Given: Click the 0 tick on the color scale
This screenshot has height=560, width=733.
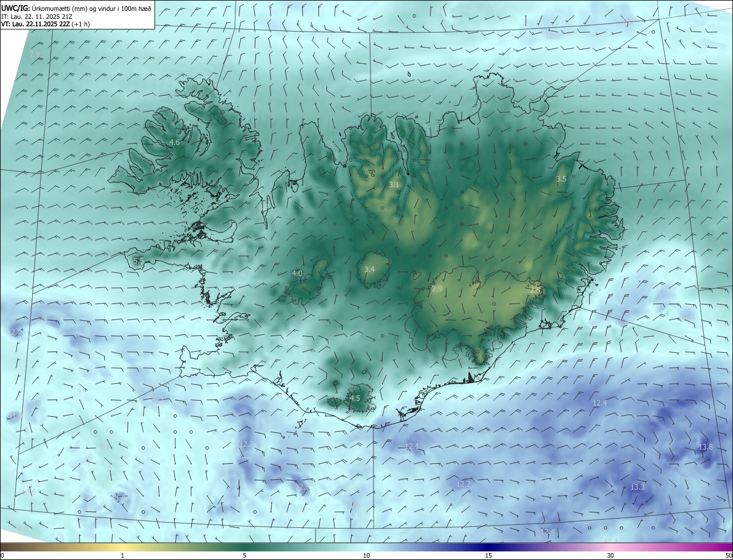Looking at the screenshot, I should point(2,555).
